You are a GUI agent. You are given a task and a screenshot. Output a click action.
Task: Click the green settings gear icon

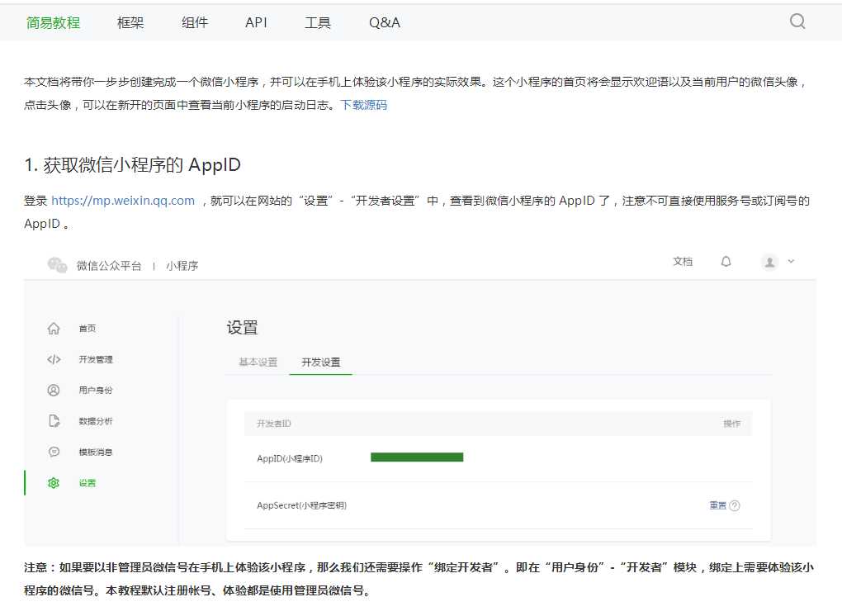[54, 483]
